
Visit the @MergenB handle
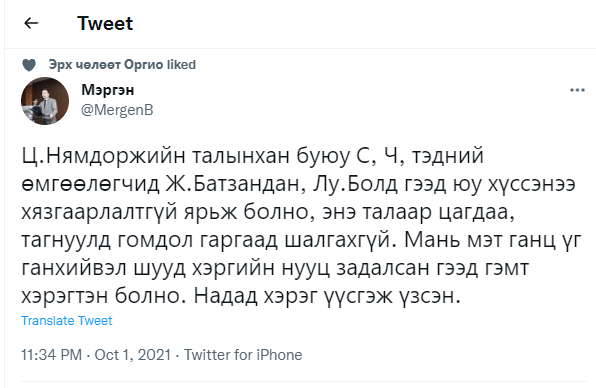[117, 110]
